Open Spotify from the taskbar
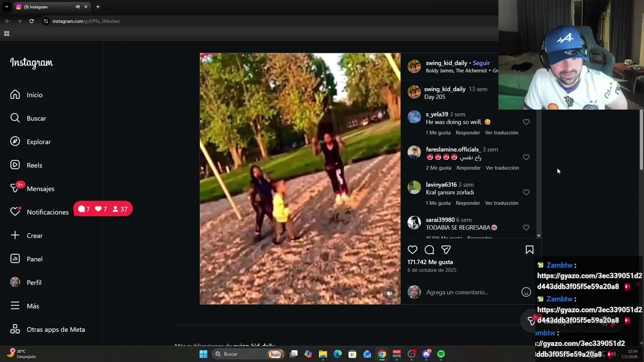 [x=441, y=354]
